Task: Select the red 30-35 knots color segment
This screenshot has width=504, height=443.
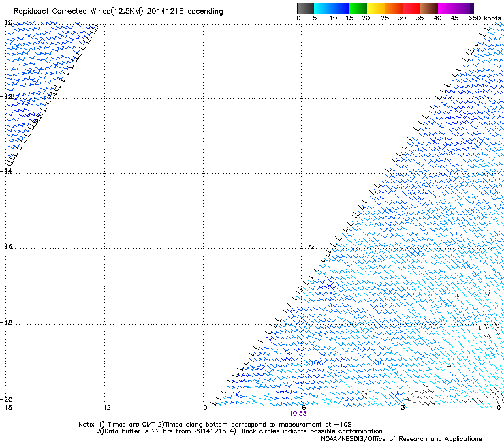Action: point(411,8)
